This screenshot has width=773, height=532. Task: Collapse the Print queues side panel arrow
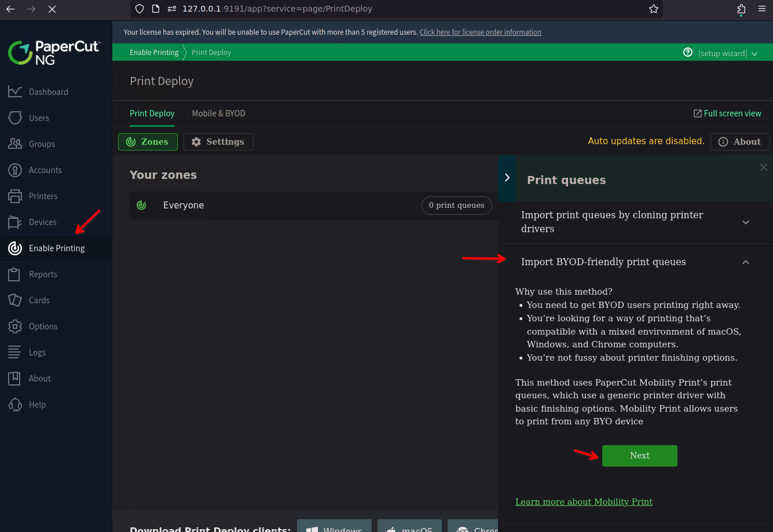pos(507,178)
